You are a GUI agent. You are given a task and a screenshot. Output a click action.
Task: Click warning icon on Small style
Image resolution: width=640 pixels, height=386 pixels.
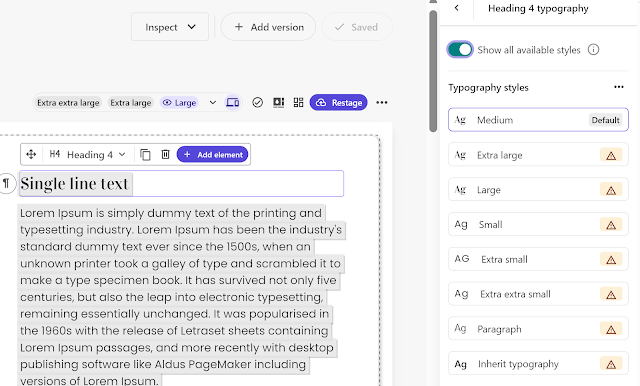[x=611, y=225]
